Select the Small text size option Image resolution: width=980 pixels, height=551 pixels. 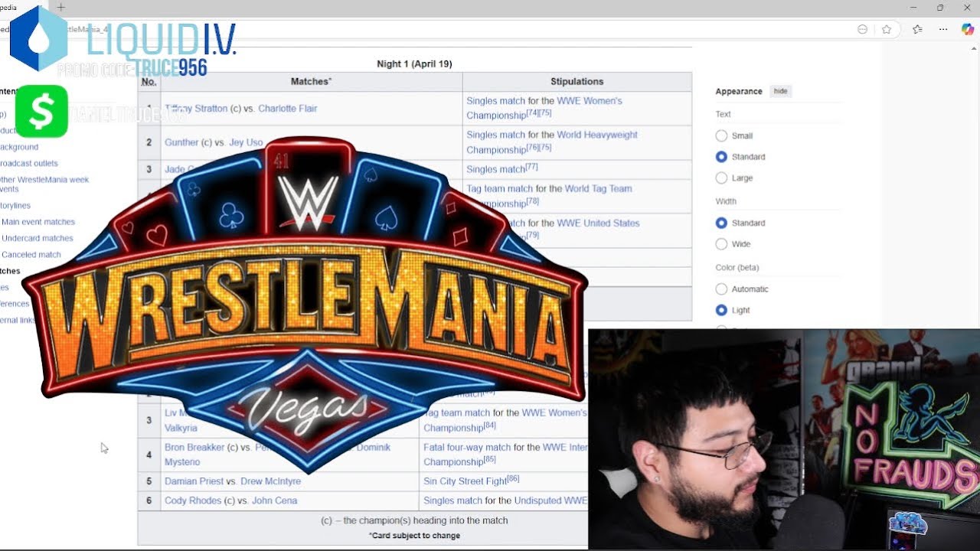pyautogui.click(x=721, y=135)
